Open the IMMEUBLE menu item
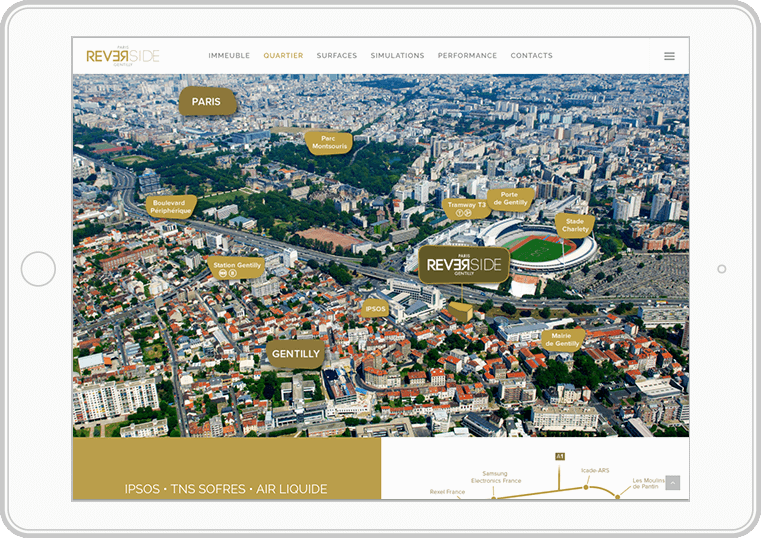Image resolution: width=761 pixels, height=538 pixels. (x=229, y=56)
